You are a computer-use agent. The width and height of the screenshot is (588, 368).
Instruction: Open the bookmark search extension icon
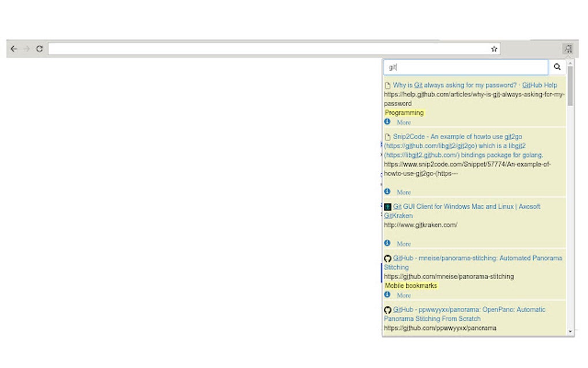(568, 48)
